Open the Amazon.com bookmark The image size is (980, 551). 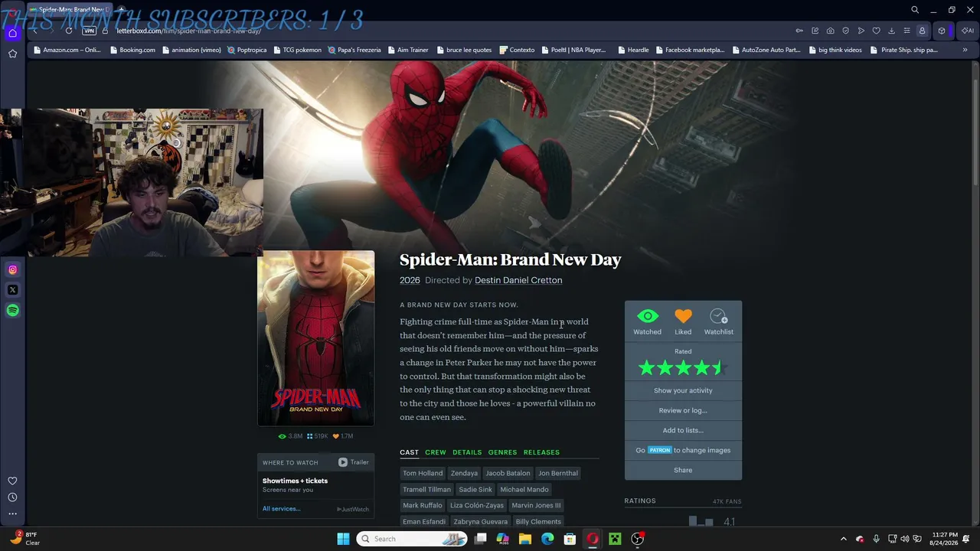tap(67, 50)
